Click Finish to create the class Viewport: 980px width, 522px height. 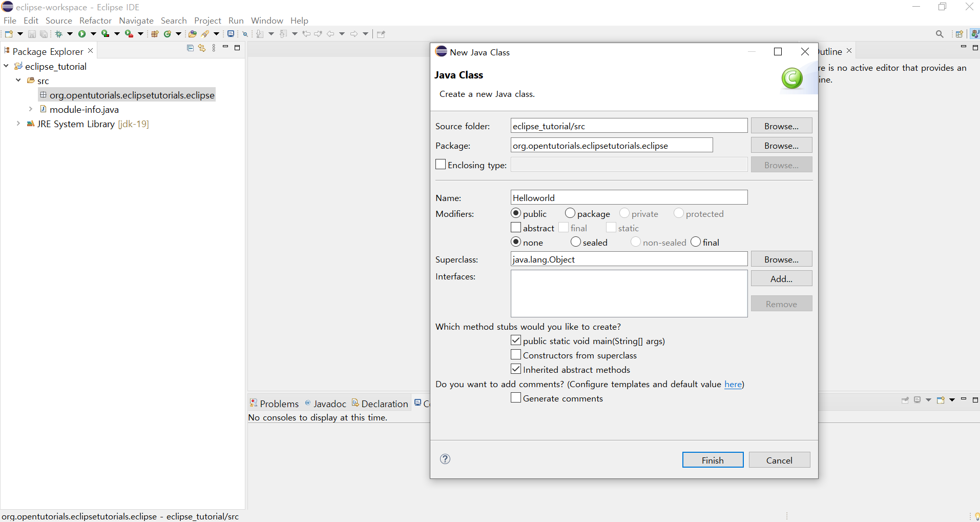pos(713,460)
